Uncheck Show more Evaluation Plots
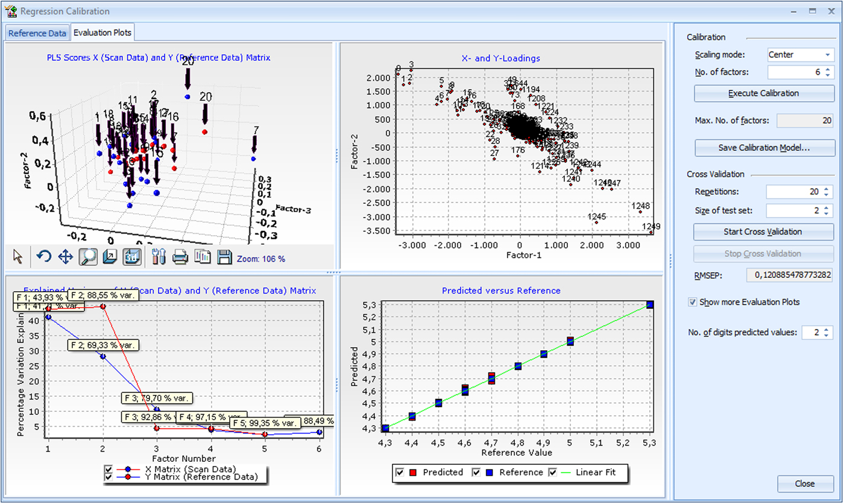This screenshot has width=844, height=504. coord(692,302)
